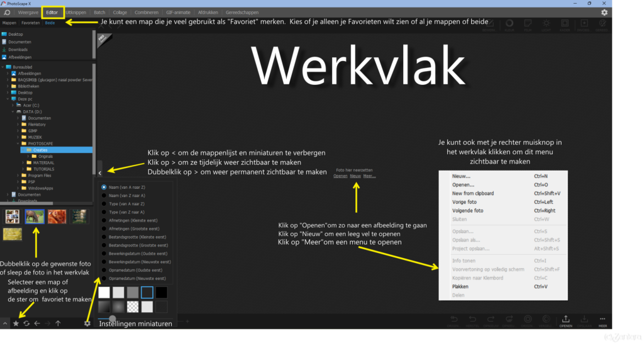The image size is (644, 343).
Task: Select Bestandsgrootte (Kleinste eerst)
Action: click(135, 237)
